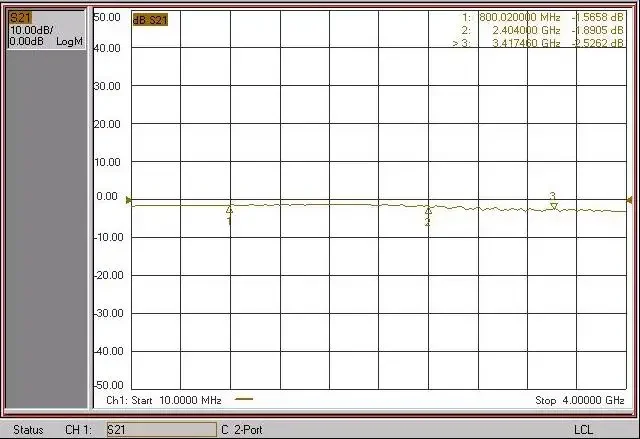Select marker 1 triangle on the trace
Screen dimensions: 640x439
[230, 210]
